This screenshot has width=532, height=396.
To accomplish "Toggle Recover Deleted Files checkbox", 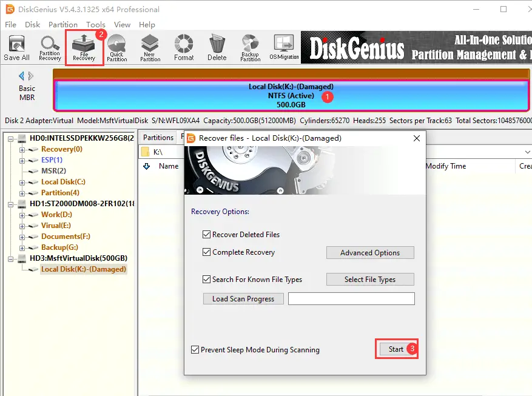I will click(x=206, y=234).
